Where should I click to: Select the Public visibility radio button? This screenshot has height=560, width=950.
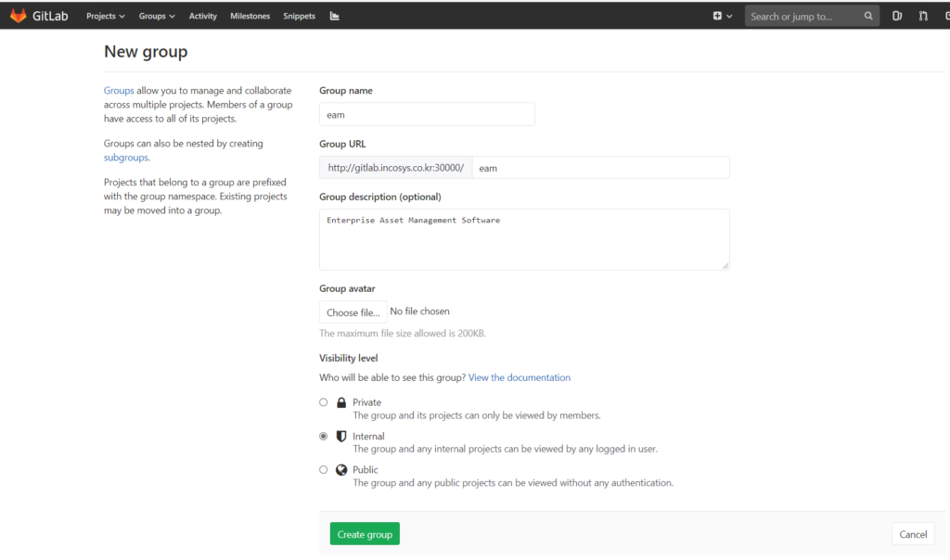[324, 469]
